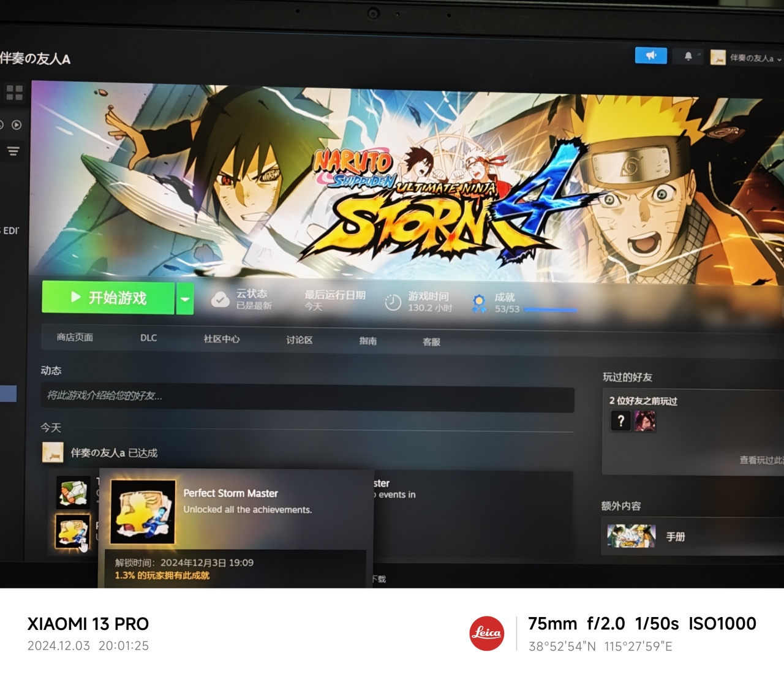Click the 手册 manual thumbnail
784x679 pixels.
click(x=631, y=536)
